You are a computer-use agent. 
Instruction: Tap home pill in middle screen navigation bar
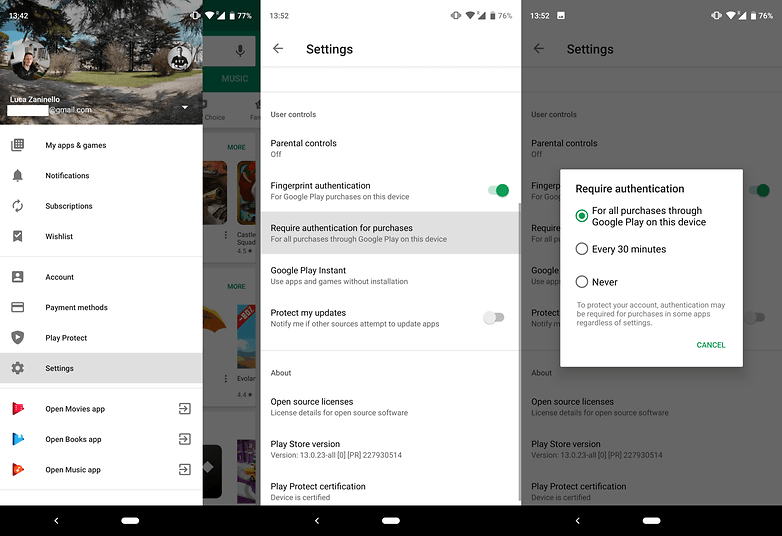click(x=391, y=521)
